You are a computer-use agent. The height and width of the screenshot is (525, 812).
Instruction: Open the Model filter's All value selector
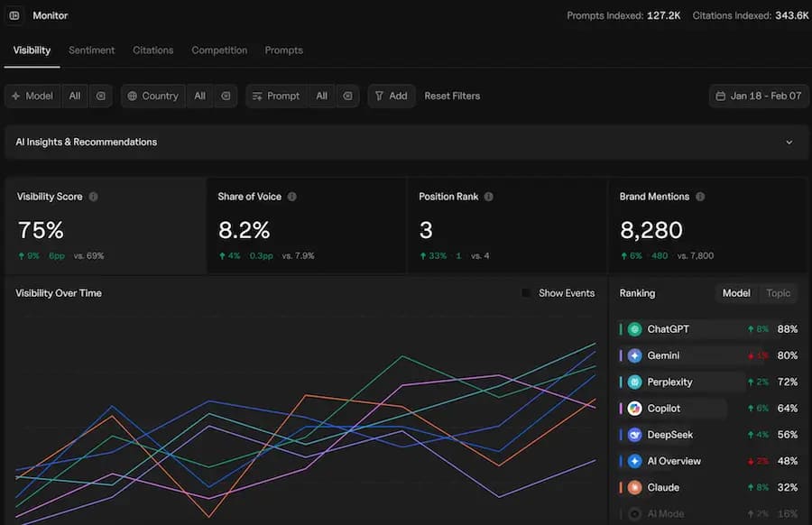[x=75, y=96]
